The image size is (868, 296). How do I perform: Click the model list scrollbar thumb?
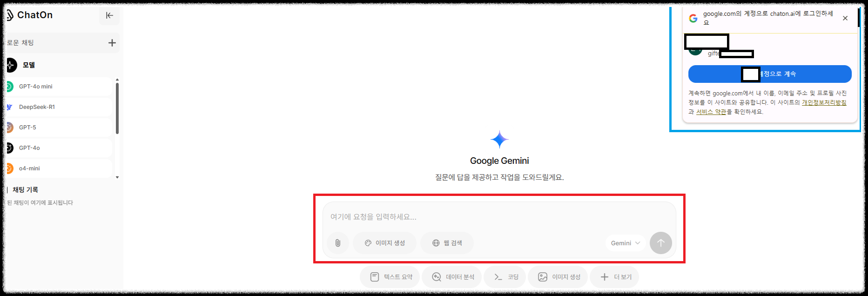pyautogui.click(x=117, y=108)
